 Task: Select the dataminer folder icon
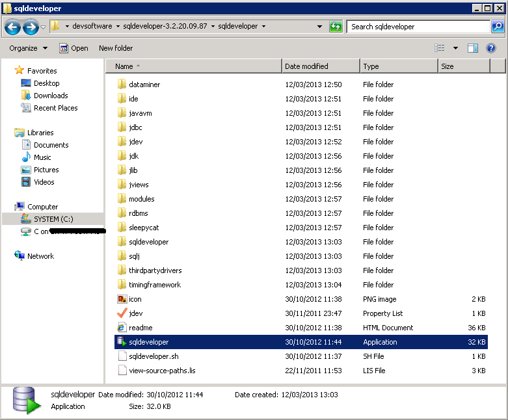click(x=122, y=84)
